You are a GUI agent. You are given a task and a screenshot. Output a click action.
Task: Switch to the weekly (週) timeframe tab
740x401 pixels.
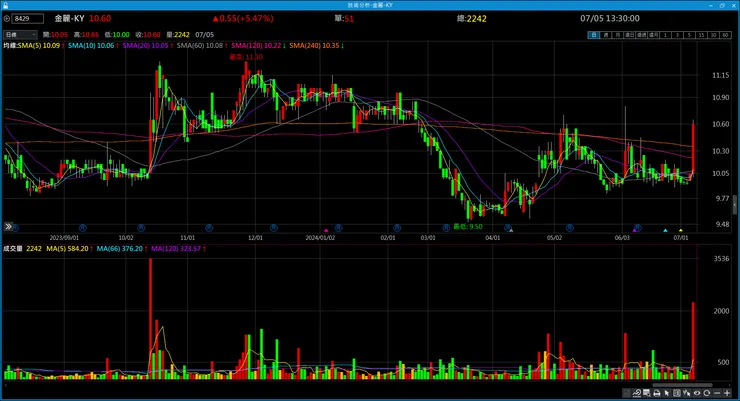tap(605, 35)
